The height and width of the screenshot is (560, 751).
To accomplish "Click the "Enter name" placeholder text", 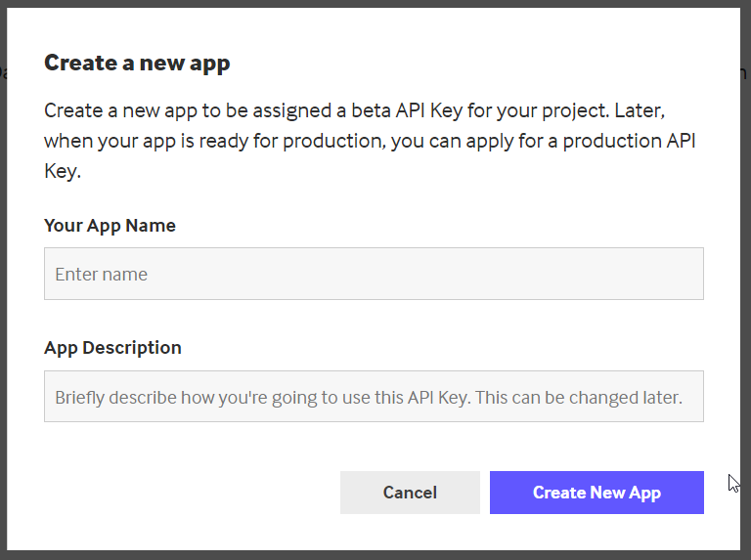I will (101, 275).
